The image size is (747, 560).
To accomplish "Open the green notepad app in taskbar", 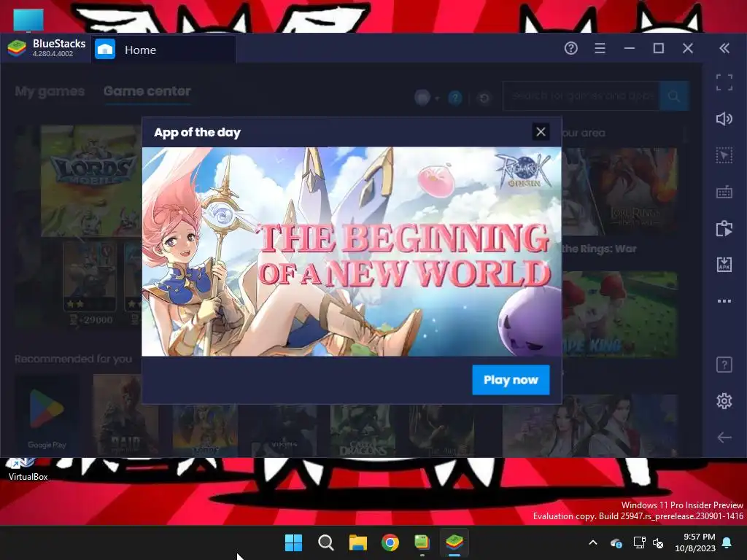I will click(x=422, y=542).
